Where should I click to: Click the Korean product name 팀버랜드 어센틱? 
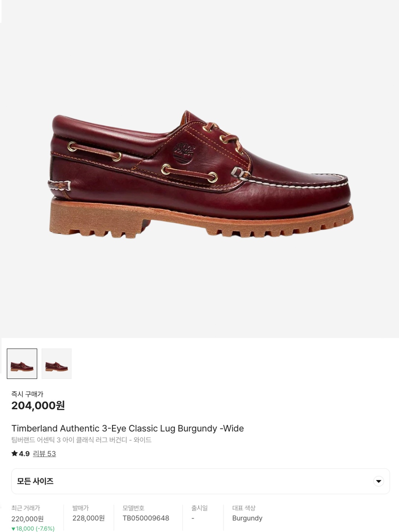[81, 440]
